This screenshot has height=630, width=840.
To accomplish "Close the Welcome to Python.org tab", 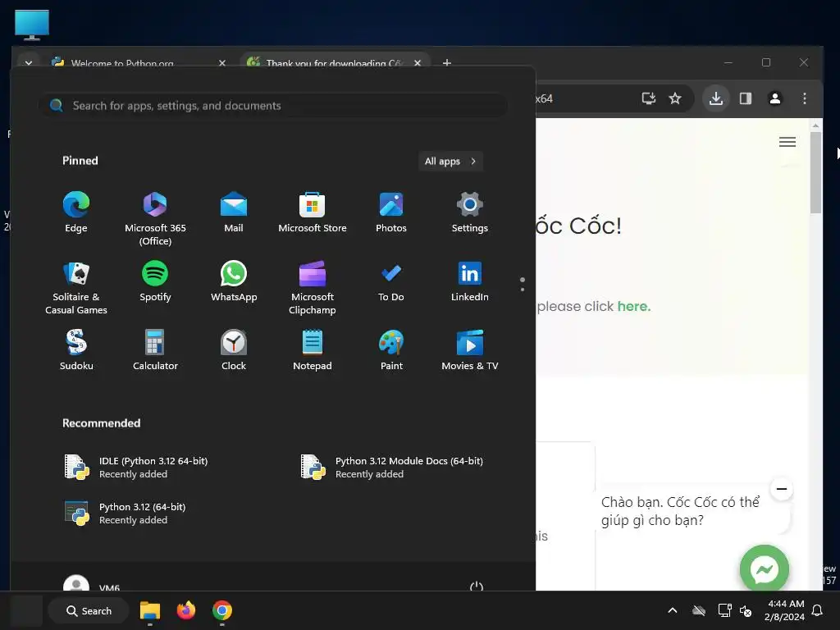I will pos(221,62).
